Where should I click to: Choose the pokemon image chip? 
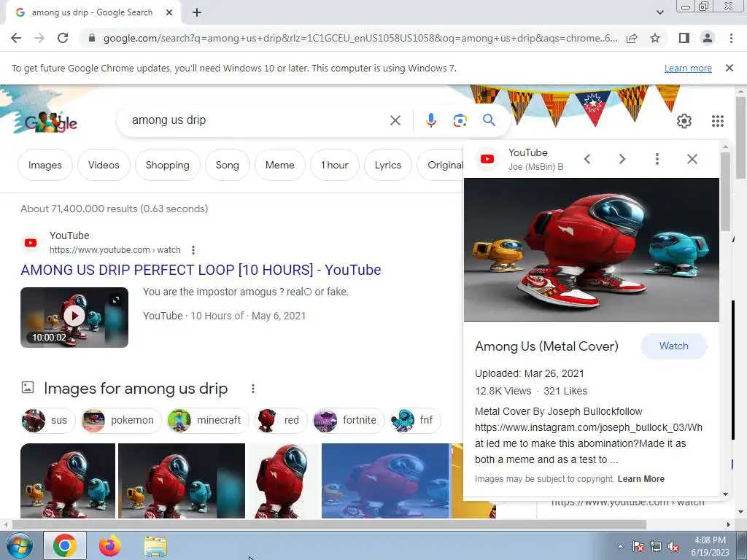tap(122, 421)
